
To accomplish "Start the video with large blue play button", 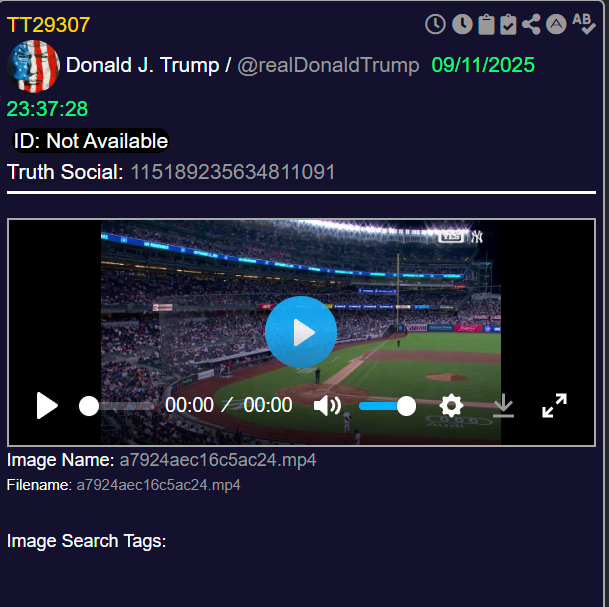I will click(x=301, y=332).
